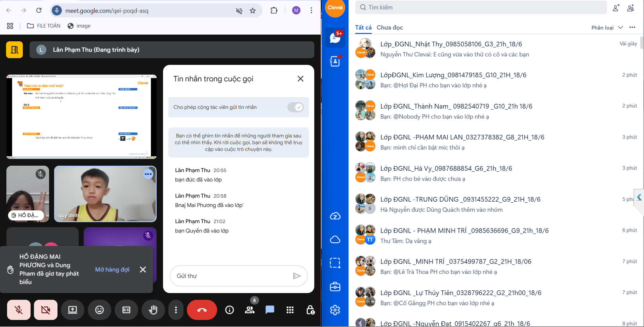Show the participants list
This screenshot has width=644, height=327.
(x=250, y=310)
